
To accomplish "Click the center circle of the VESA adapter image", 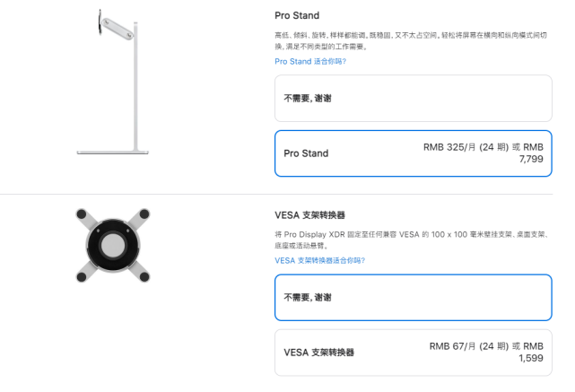I will click(x=113, y=245).
